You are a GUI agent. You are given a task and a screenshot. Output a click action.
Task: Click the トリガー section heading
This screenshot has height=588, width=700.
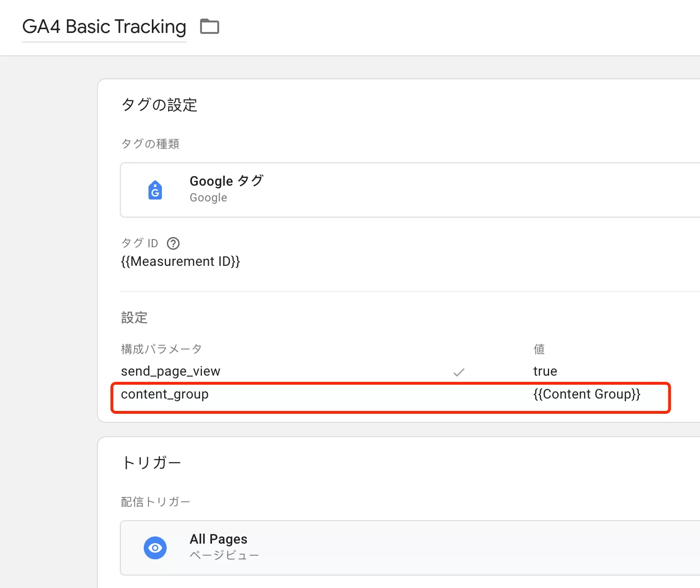coord(151,462)
